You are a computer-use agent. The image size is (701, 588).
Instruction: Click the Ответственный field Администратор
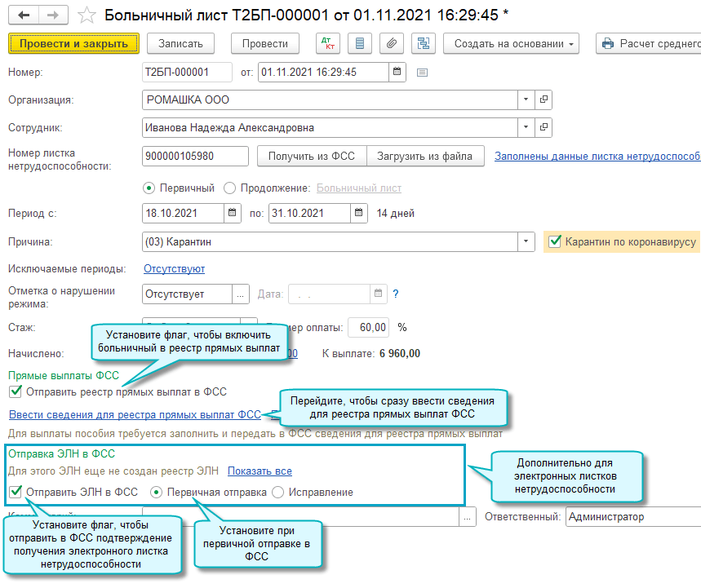point(633,517)
